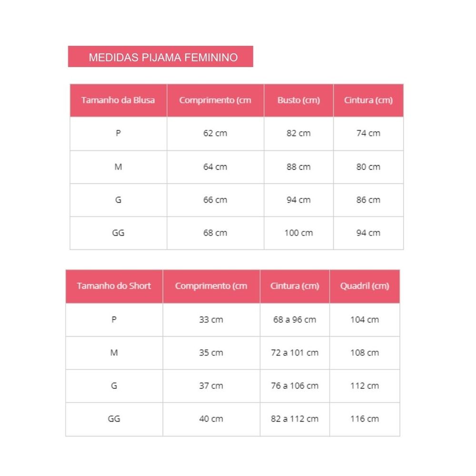Image resolution: width=476 pixels, height=476 pixels.
Task: Click the 68 a 96 cm waist cell
Action: click(295, 320)
